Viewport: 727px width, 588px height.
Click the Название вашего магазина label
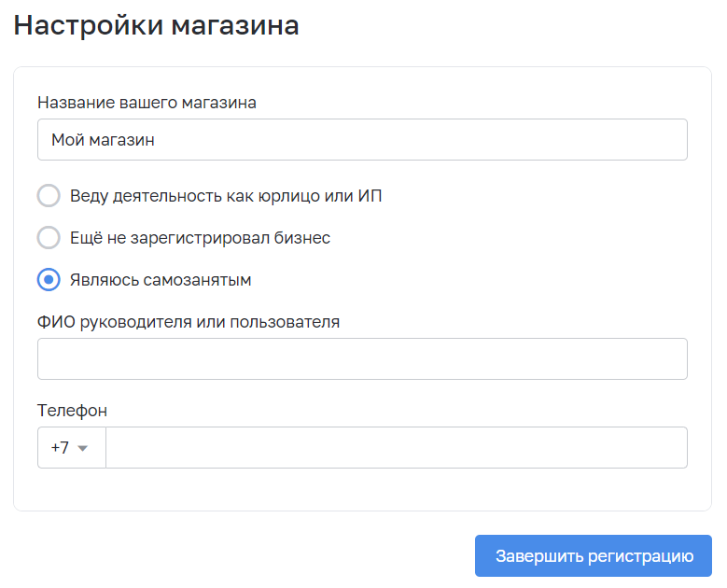point(147,103)
